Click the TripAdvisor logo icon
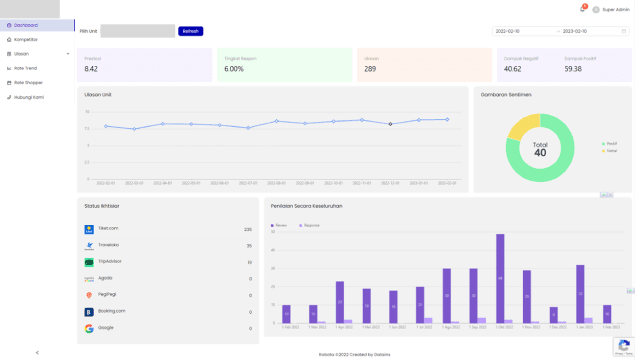This screenshot has height=360, width=635. pos(89,262)
